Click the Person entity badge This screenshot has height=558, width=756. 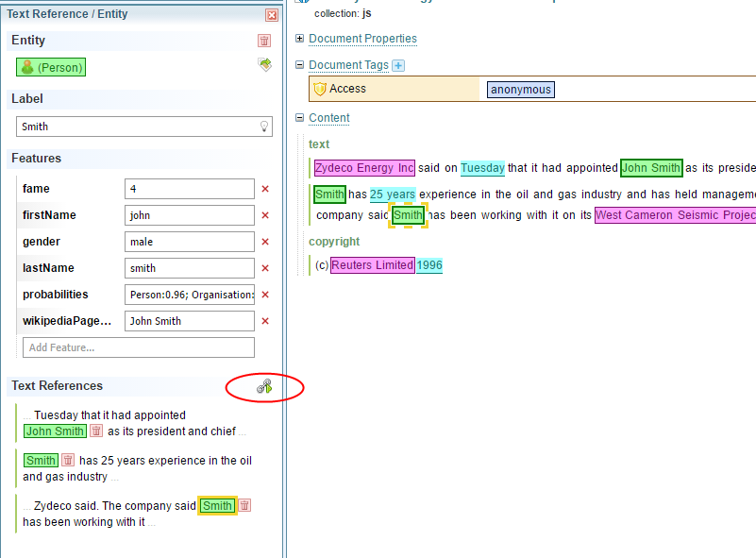pos(52,68)
